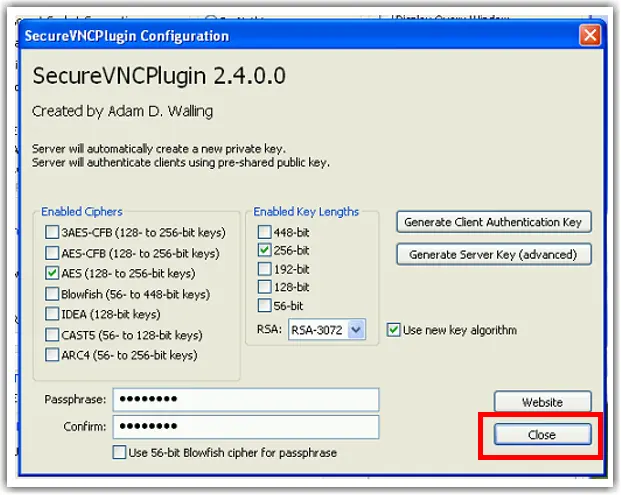Check the 128-bit key length
Viewport: 621px width, 495px height.
tap(264, 287)
